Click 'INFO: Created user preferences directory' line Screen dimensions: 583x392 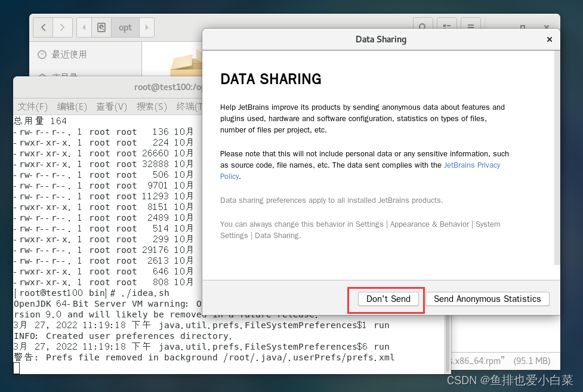[x=123, y=336]
